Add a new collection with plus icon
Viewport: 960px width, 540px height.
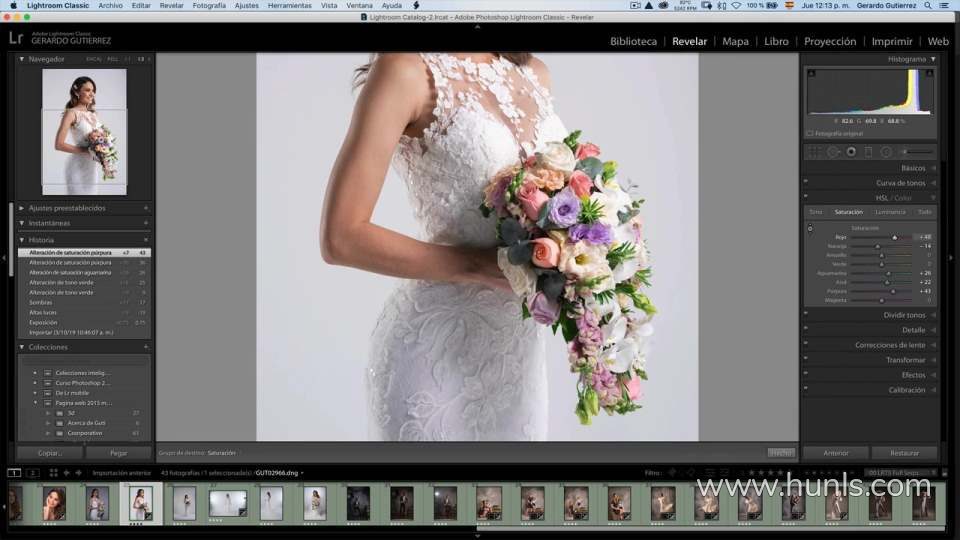146,347
